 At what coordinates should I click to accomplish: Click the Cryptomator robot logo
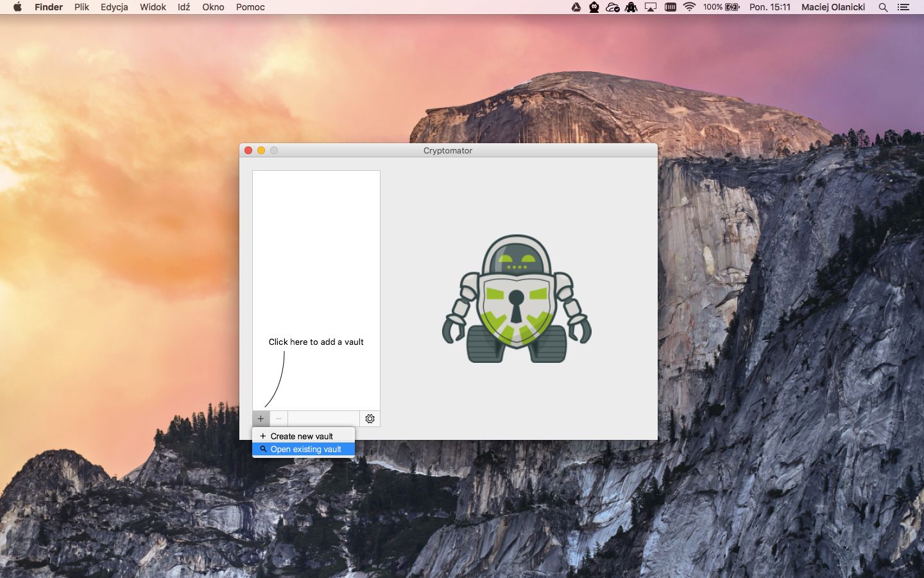click(517, 299)
